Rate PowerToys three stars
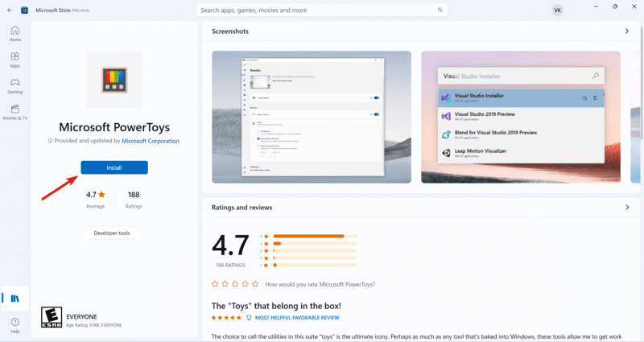The height and width of the screenshot is (342, 644). [235, 284]
